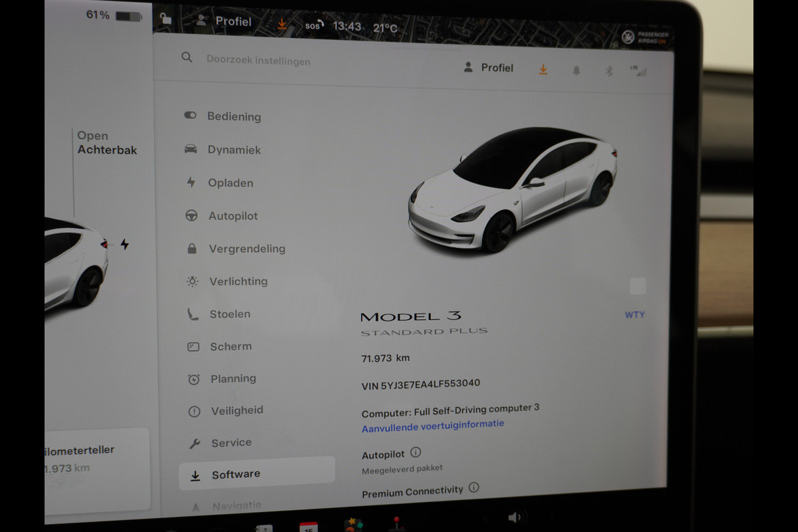Image resolution: width=798 pixels, height=532 pixels.
Task: Tap the download icon beside Software
Action: (196, 475)
